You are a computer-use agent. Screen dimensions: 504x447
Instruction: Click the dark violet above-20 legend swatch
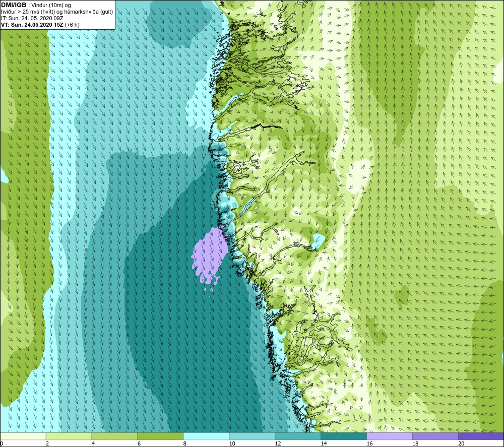coord(481,436)
